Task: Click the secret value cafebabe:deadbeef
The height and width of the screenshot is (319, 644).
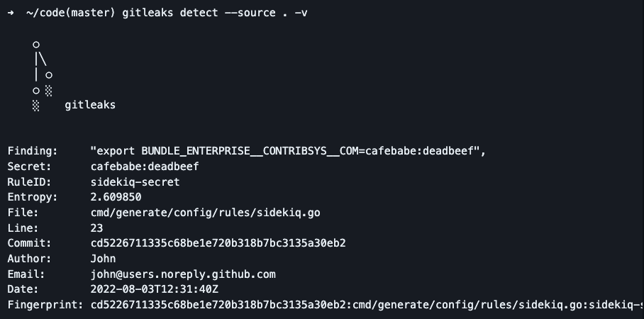Action: point(144,167)
